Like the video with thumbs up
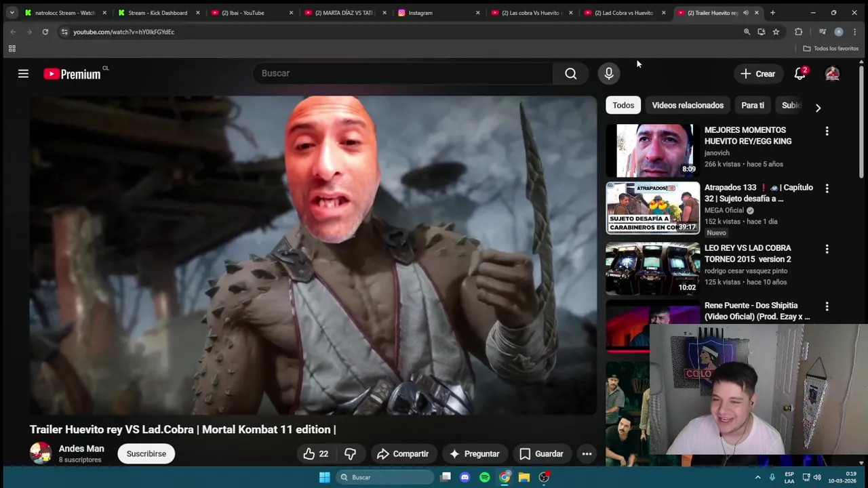Viewport: 868px width, 488px height. [315, 454]
